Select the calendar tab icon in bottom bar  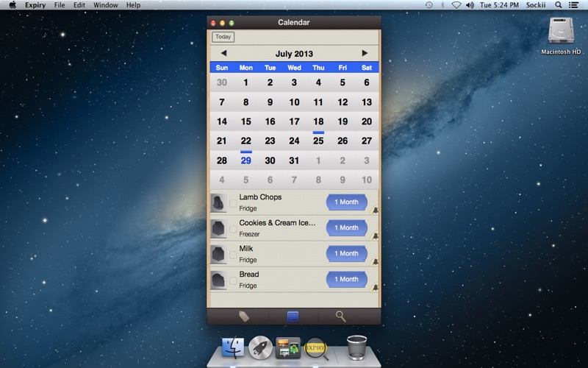tap(293, 316)
